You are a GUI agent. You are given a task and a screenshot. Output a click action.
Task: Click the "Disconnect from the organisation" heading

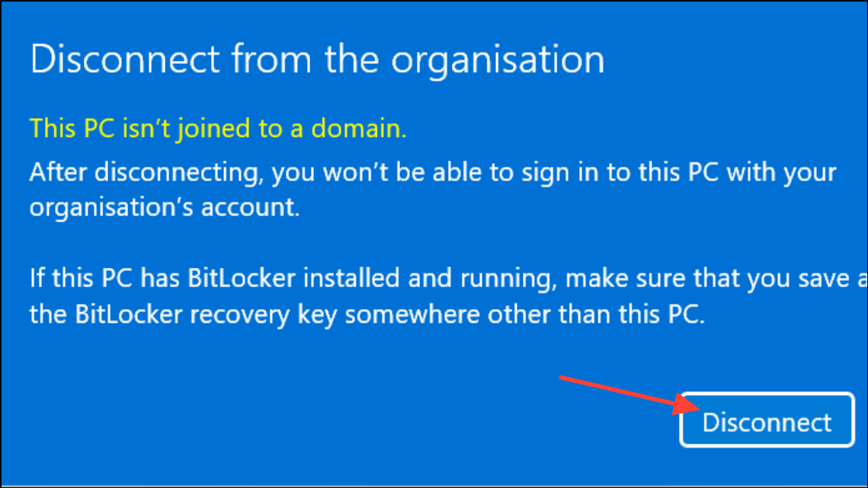[317, 59]
